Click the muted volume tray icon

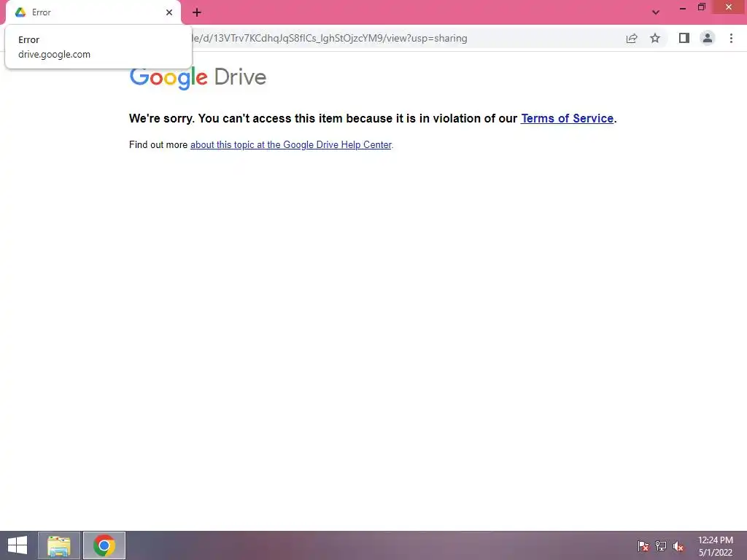coord(678,546)
